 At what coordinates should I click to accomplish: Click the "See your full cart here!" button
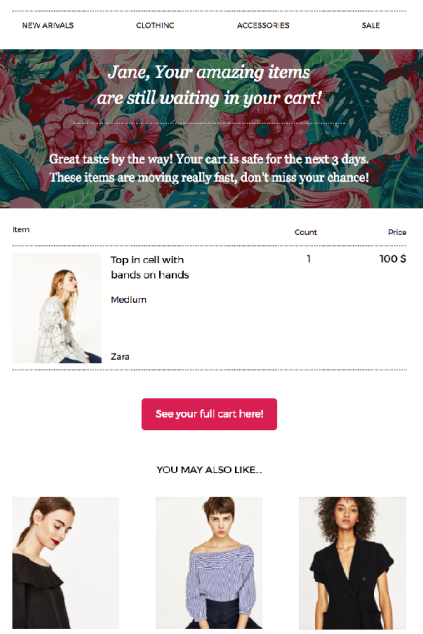coord(209,414)
